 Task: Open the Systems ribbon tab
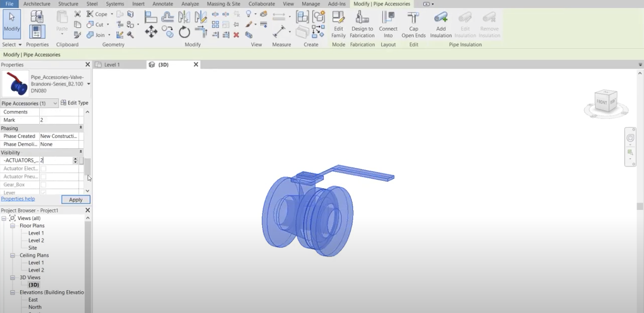tap(115, 4)
